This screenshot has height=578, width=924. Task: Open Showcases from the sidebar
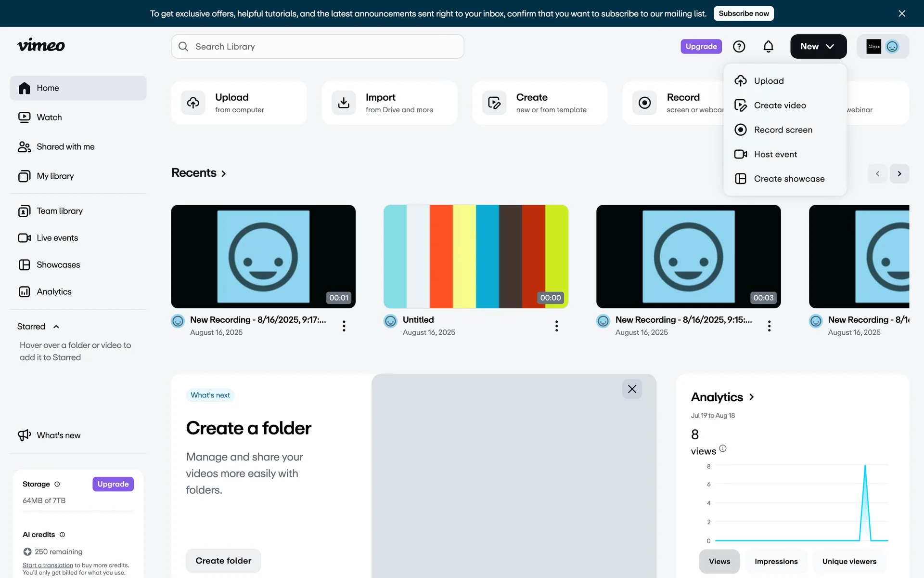click(x=58, y=264)
